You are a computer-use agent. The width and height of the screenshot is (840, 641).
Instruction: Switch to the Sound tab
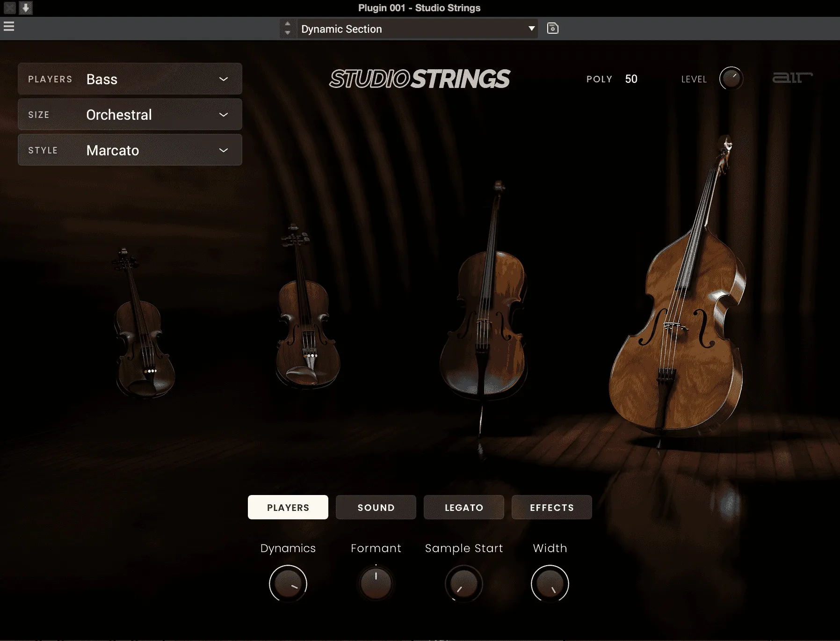pos(376,508)
